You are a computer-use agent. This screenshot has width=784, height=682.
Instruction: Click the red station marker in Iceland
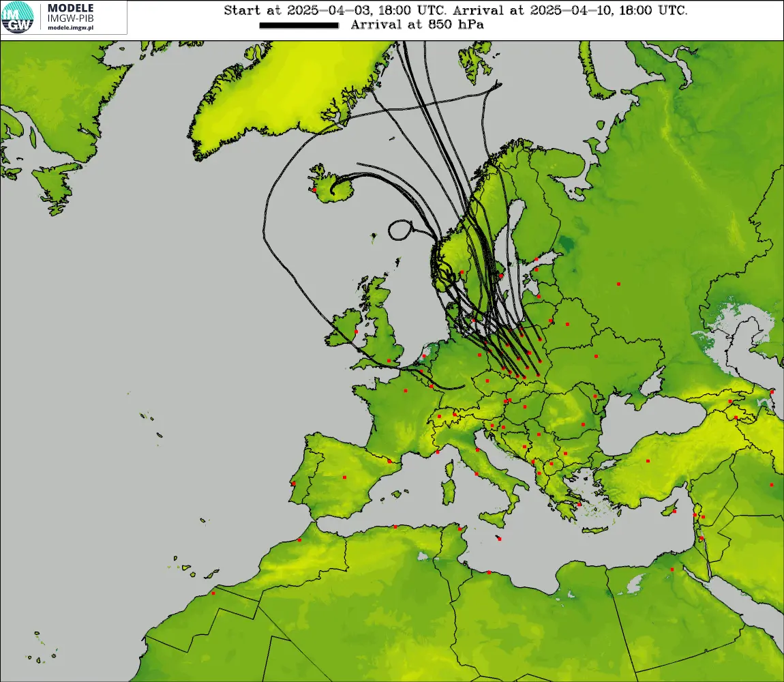coord(314,190)
